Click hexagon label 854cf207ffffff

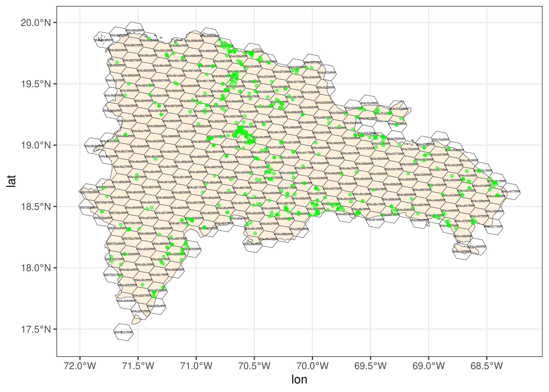point(313,62)
